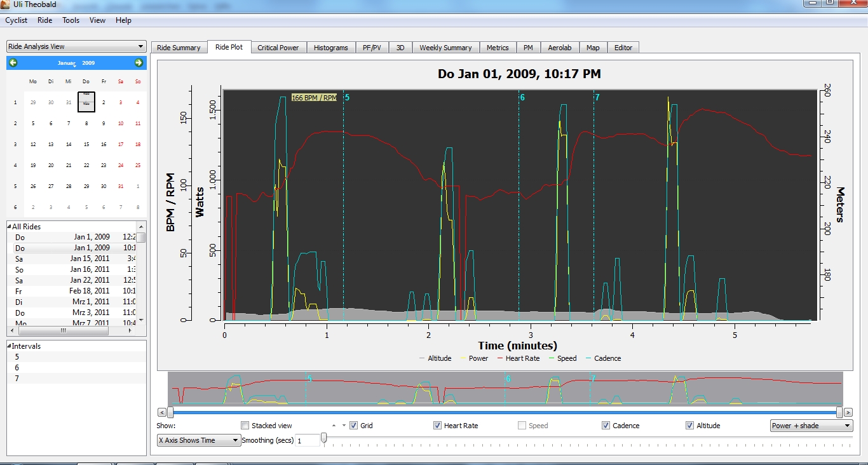
Task: Open the Power + shade dropdown
Action: pyautogui.click(x=811, y=426)
